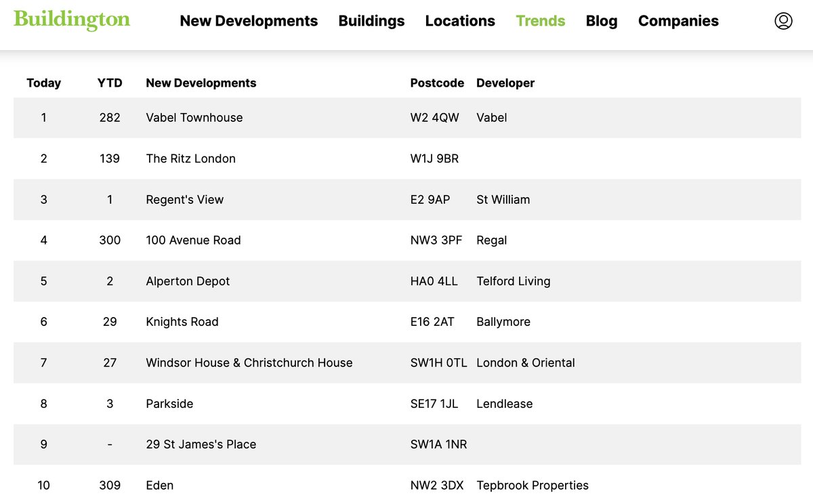This screenshot has width=813, height=504.
Task: Click postcode W1J 9BR
Action: coord(434,159)
